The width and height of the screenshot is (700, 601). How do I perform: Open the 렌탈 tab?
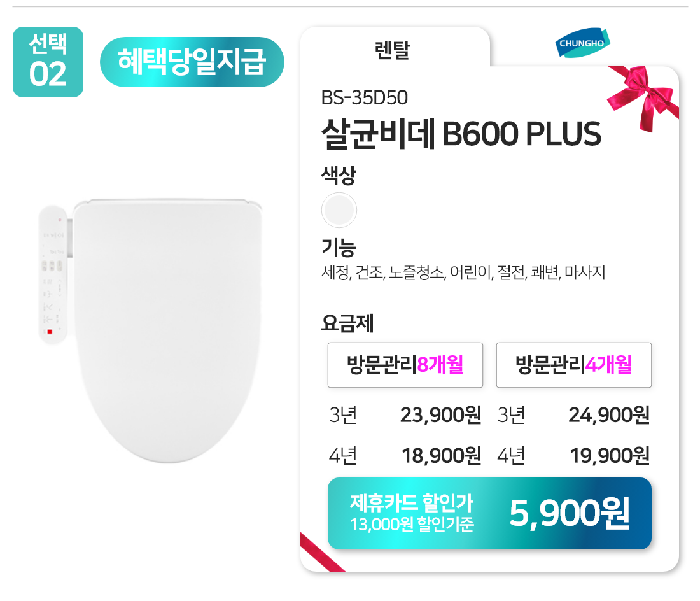coord(394,50)
